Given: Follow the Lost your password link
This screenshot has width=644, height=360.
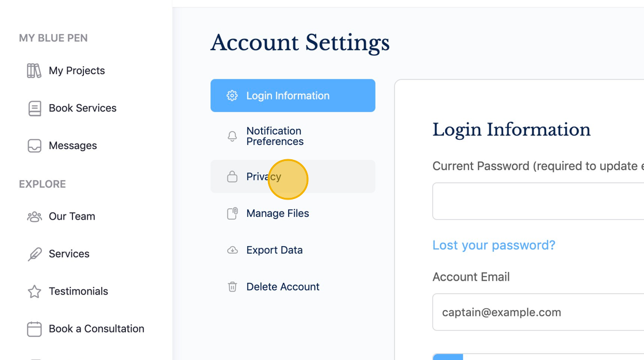Looking at the screenshot, I should (x=493, y=245).
